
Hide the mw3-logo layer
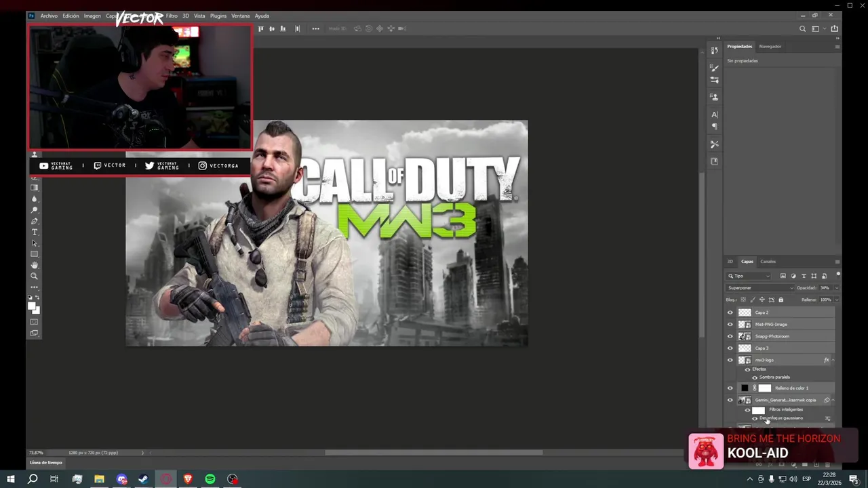click(730, 360)
